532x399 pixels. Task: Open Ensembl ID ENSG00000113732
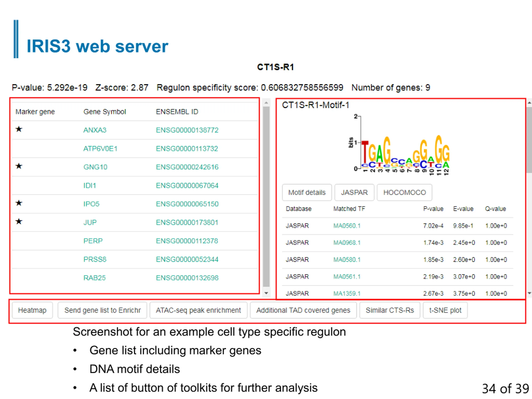pyautogui.click(x=187, y=149)
